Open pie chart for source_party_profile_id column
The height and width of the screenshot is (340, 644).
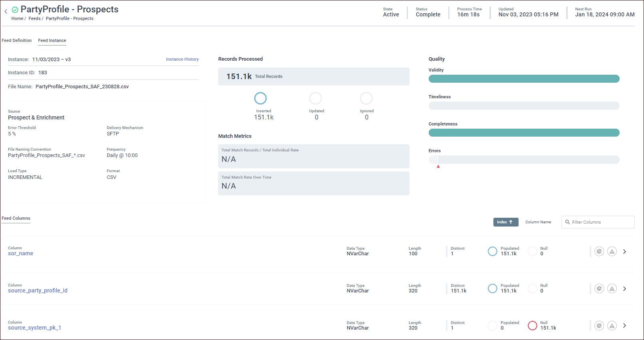coord(599,288)
